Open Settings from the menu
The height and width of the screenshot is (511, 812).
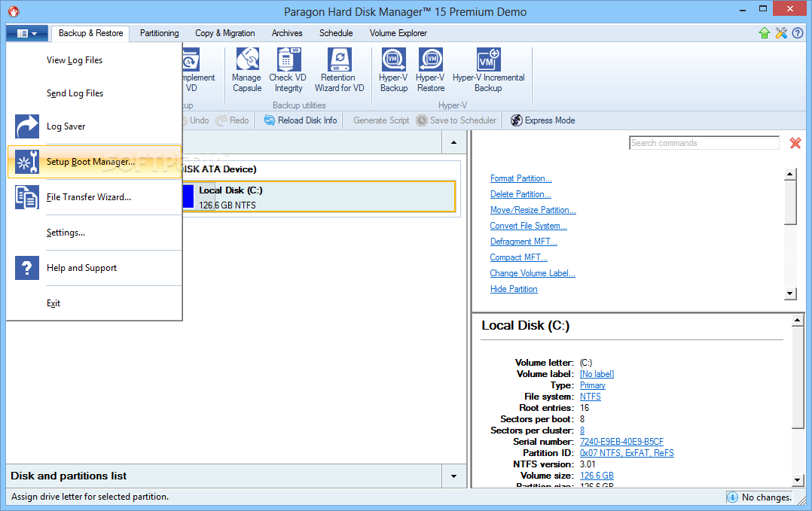coord(94,233)
